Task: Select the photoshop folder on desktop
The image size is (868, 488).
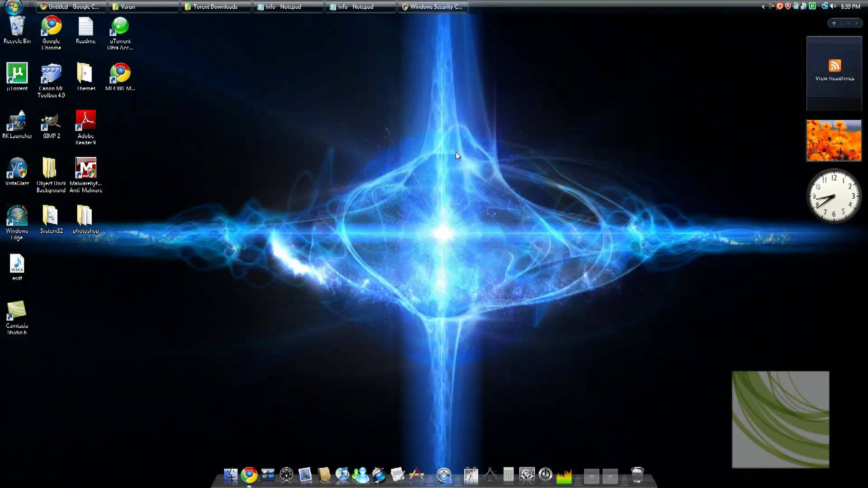Action: pyautogui.click(x=85, y=220)
